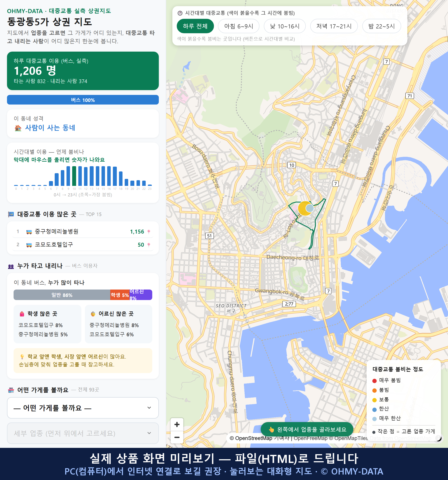The image size is (448, 480).
Task: Click the 왼쪽에서 업종을 골라보세요 green pill
Action: [x=307, y=429]
